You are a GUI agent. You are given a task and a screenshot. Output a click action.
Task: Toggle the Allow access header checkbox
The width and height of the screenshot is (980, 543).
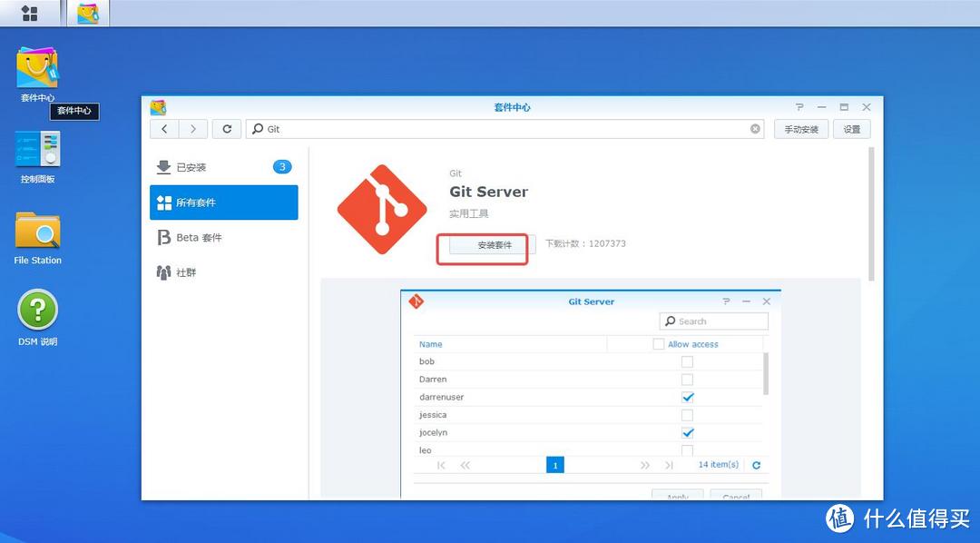pyautogui.click(x=658, y=344)
